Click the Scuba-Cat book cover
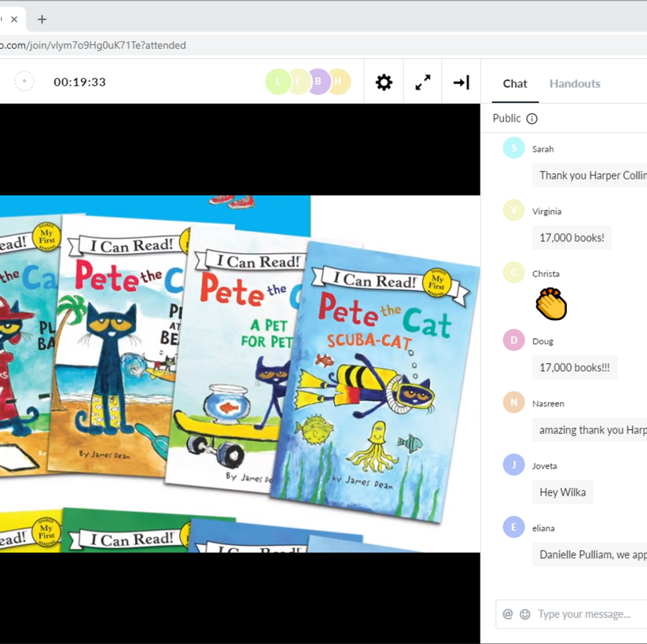The height and width of the screenshot is (644, 647). (x=376, y=383)
